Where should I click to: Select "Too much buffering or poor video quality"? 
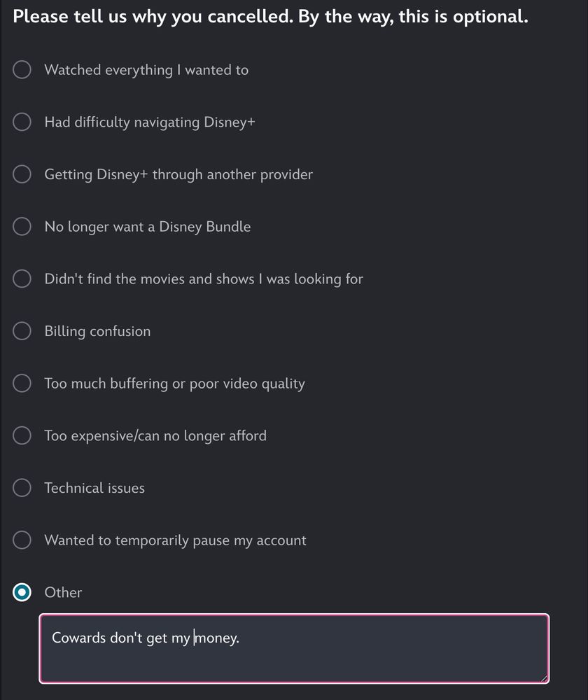(22, 383)
